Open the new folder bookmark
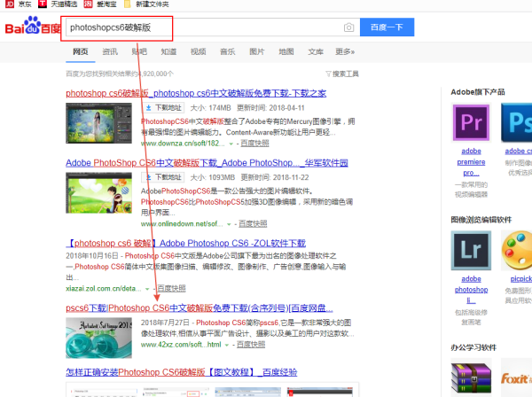The width and height of the screenshot is (532, 397). click(x=146, y=4)
